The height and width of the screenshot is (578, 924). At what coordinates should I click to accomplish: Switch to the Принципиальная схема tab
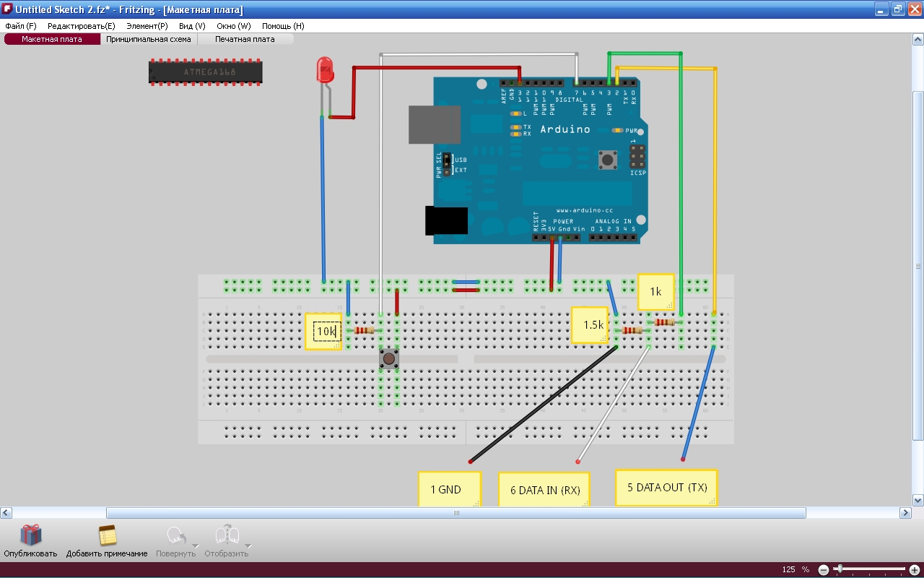point(149,39)
